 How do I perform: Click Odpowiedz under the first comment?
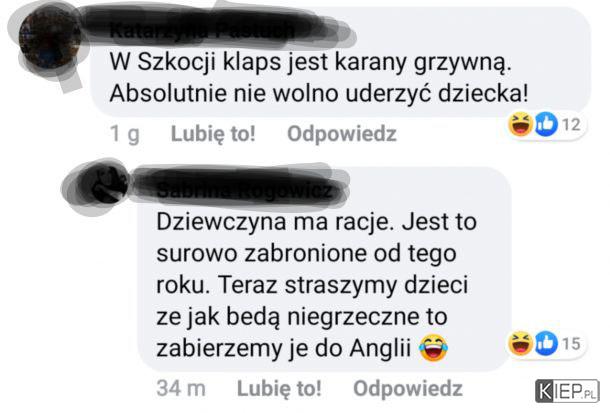click(342, 134)
